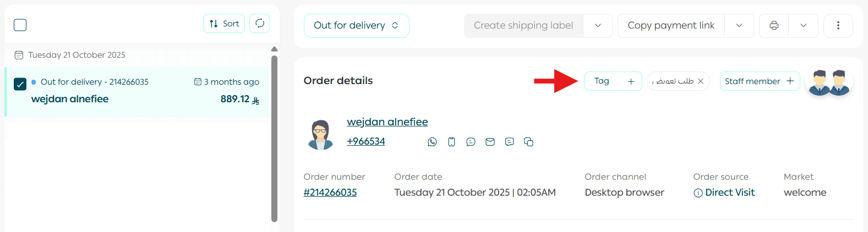Expand the print options arrow
Screen dimensions: 868x232
(803, 26)
